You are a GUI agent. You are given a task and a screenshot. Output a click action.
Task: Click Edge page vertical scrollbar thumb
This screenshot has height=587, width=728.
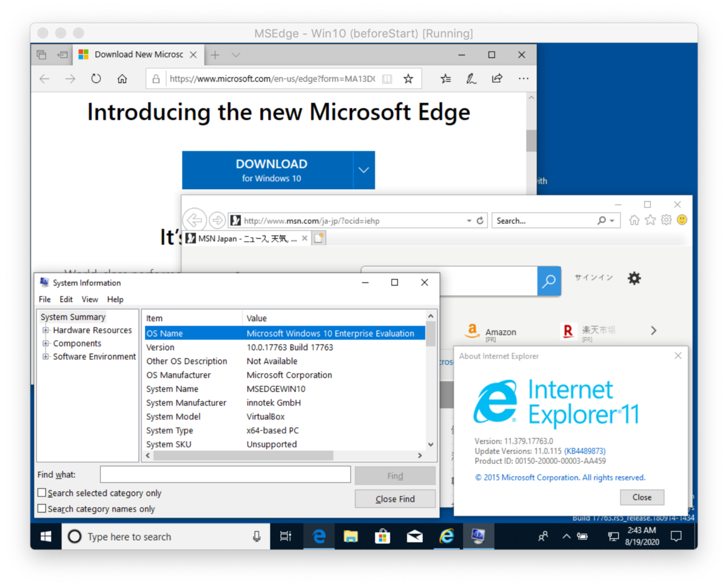coord(531,141)
